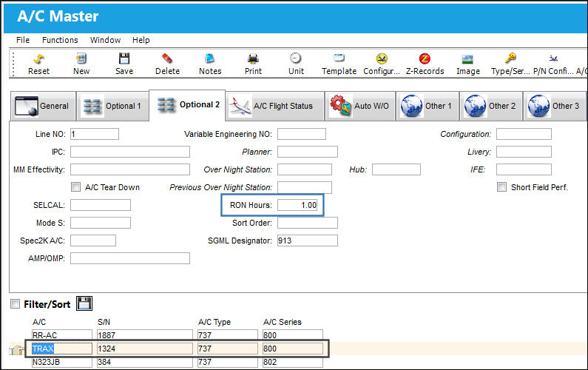Click the MM Effectivity field

[130, 169]
